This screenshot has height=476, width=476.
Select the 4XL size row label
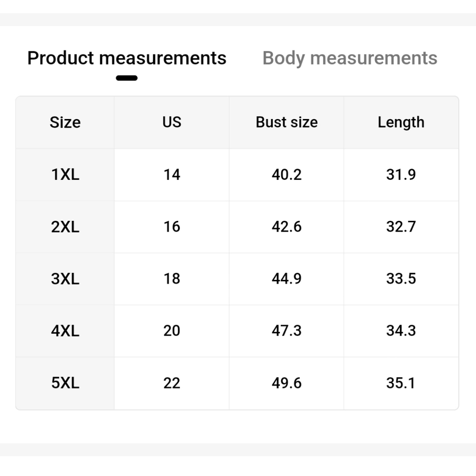point(65,331)
